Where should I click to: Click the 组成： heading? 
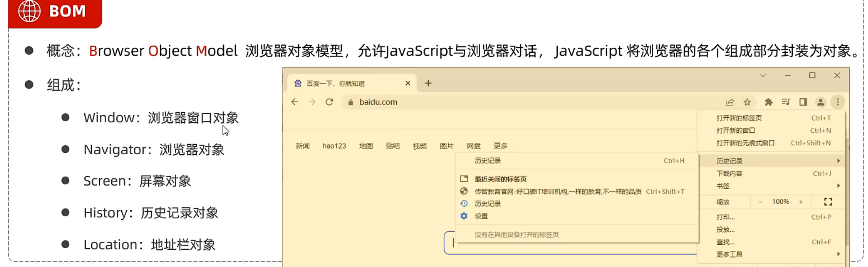(x=63, y=85)
